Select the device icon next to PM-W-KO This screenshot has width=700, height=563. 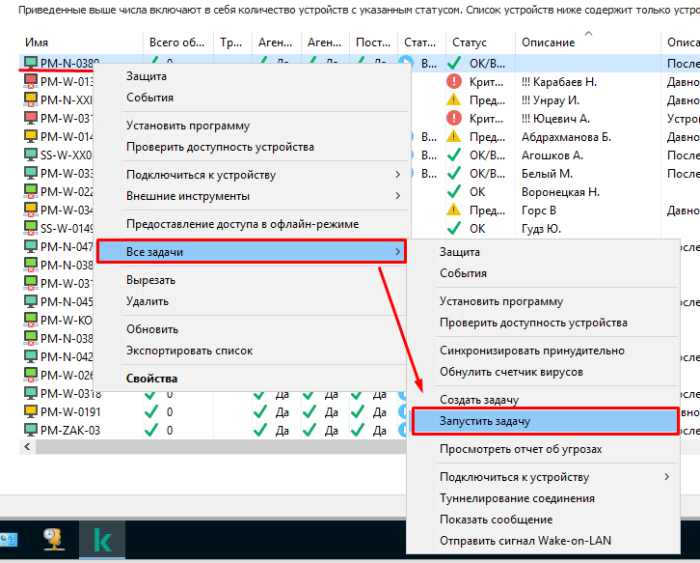[30, 320]
